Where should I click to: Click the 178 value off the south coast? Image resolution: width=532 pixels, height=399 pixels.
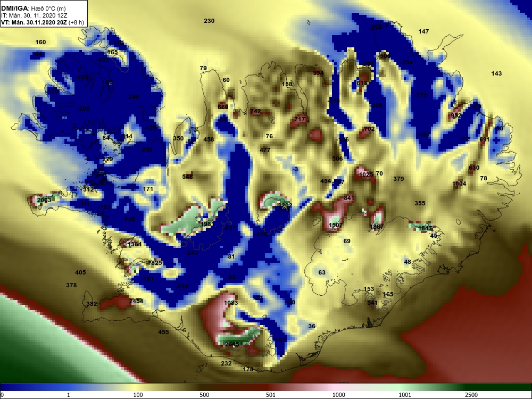(248, 369)
